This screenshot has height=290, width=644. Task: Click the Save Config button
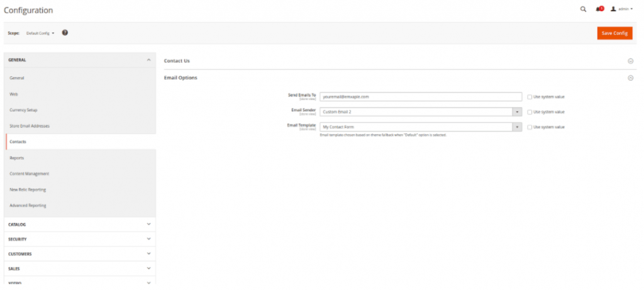coord(614,33)
